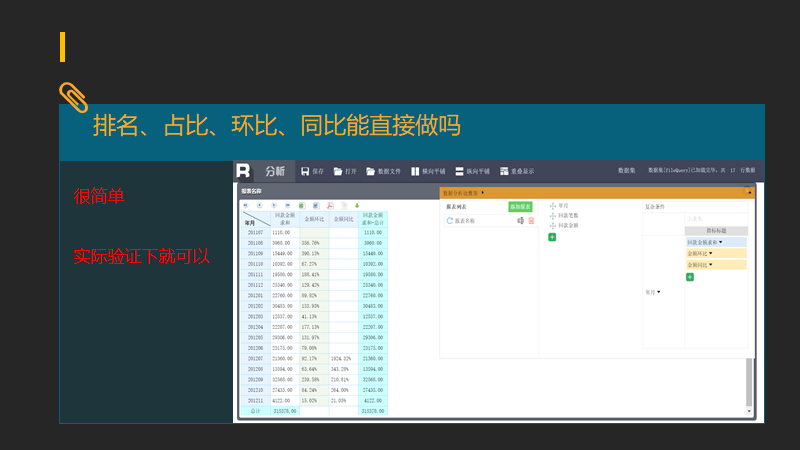800x450 pixels.
Task: Click the green plus under field list
Action: (552, 237)
